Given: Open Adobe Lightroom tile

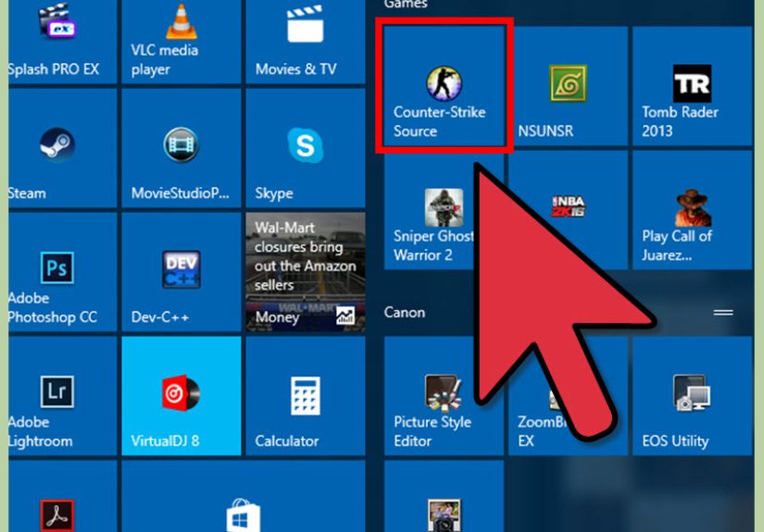Looking at the screenshot, I should point(62,396).
